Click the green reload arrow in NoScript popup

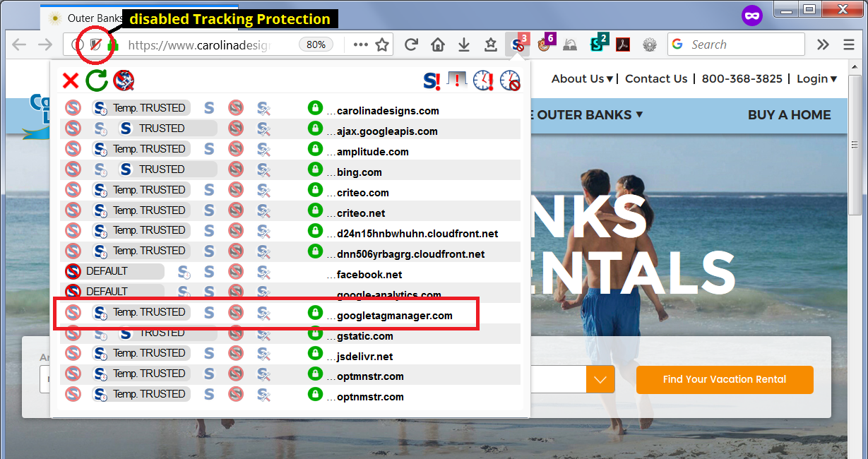(x=97, y=81)
